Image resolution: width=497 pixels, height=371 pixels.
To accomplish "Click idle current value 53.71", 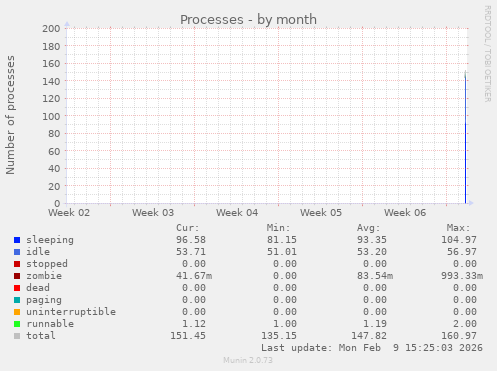I will (x=191, y=252).
